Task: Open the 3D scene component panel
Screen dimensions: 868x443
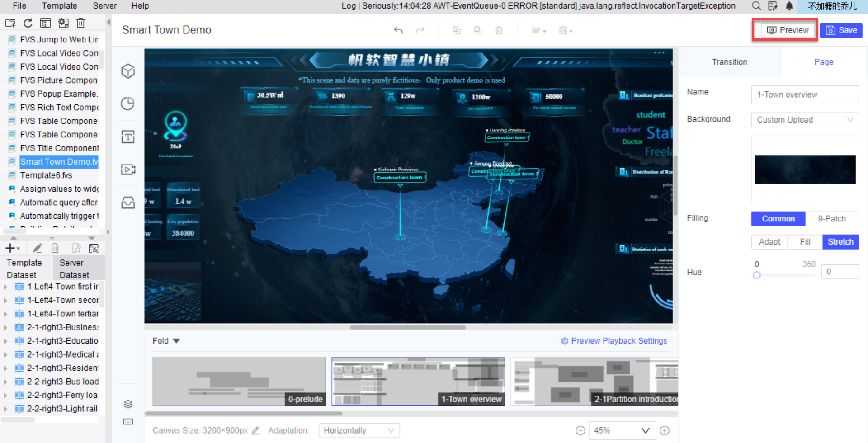Action: point(128,71)
